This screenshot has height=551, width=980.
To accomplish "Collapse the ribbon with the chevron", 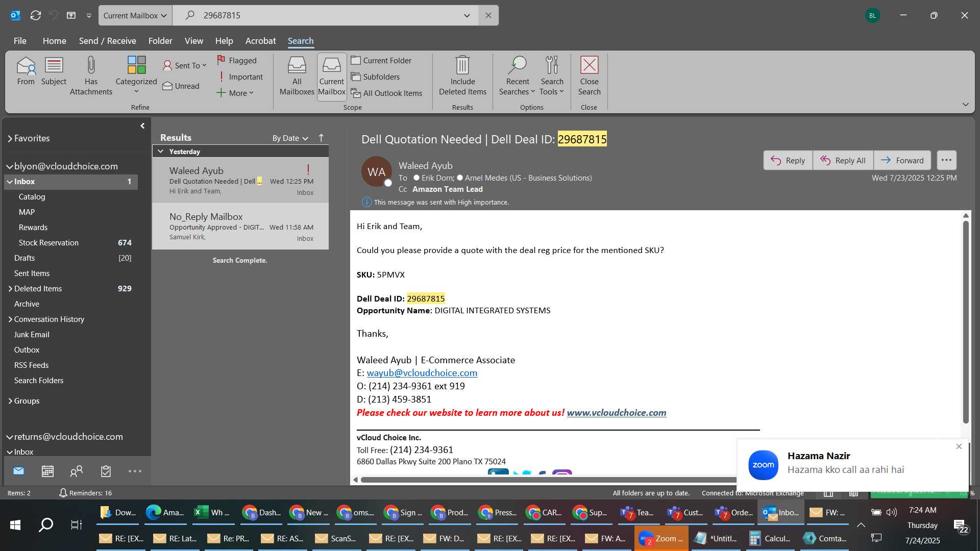I will pos(965,105).
